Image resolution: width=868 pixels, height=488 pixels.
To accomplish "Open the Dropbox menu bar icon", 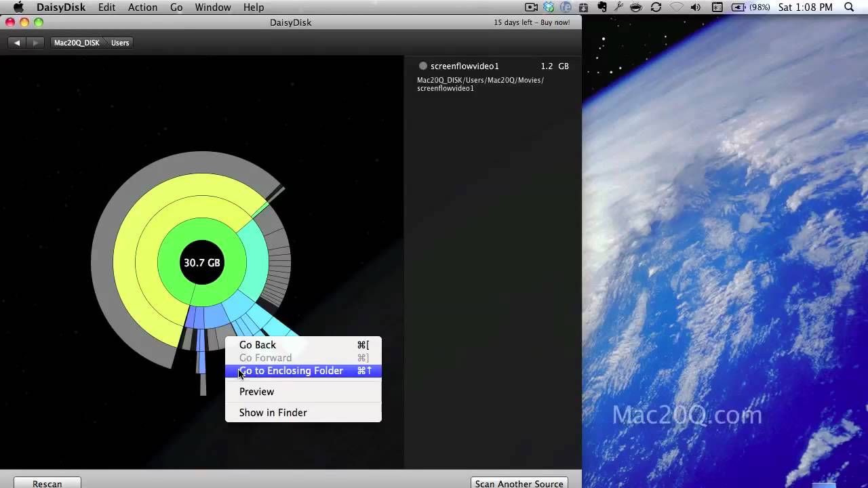I will tap(549, 7).
